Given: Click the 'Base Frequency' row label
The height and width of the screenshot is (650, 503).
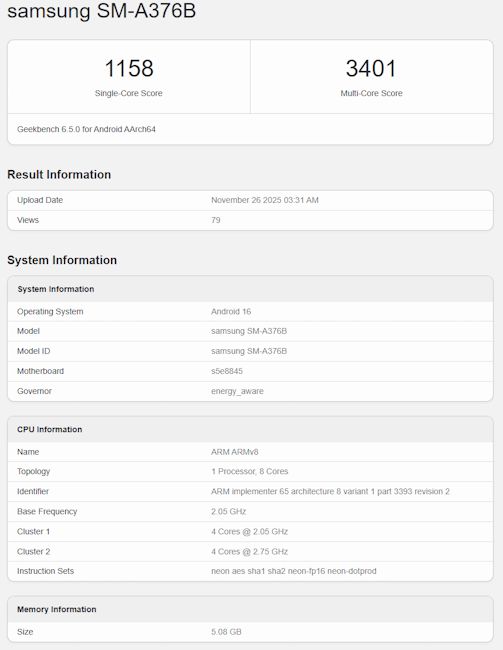Looking at the screenshot, I should pos(47,512).
